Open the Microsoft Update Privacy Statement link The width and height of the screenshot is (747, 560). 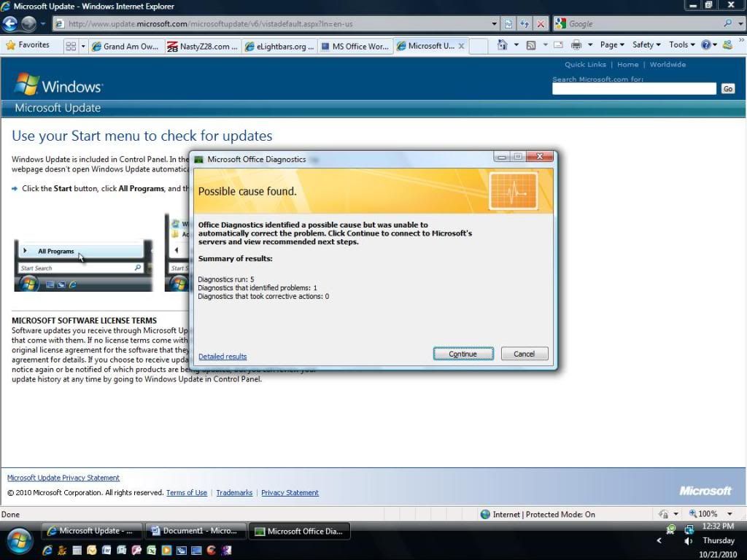63,478
